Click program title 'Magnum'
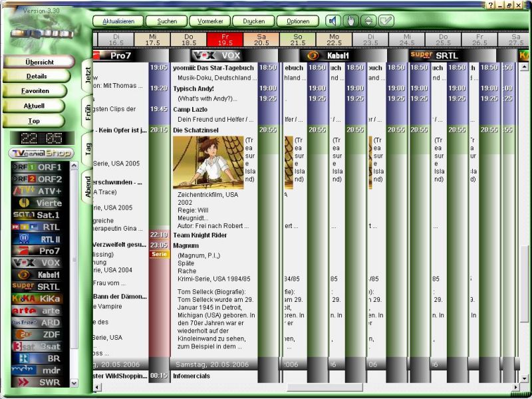Image resolution: width=532 pixels, height=399 pixels. 186,245
